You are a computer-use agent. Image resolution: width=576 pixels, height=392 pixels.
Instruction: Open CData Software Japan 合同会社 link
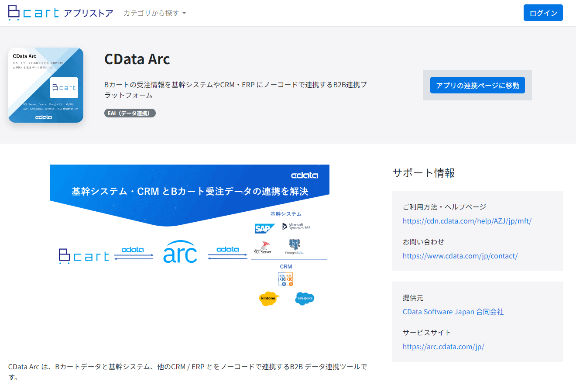[453, 312]
